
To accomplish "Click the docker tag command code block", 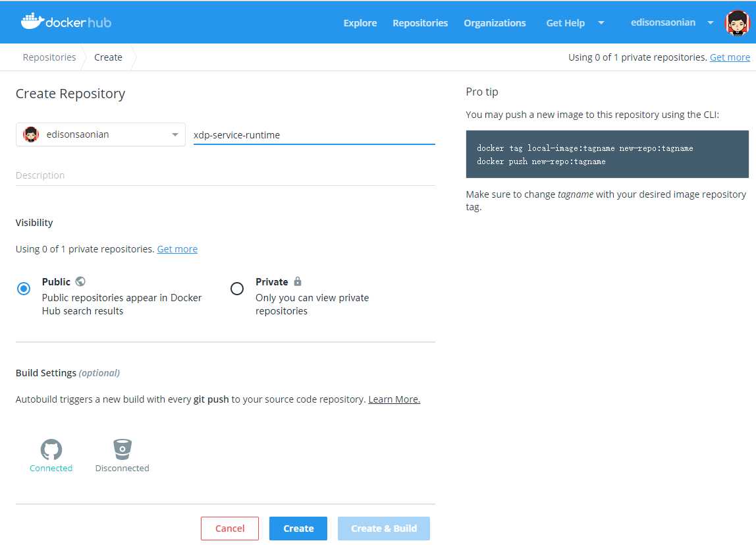I will pyautogui.click(x=607, y=154).
